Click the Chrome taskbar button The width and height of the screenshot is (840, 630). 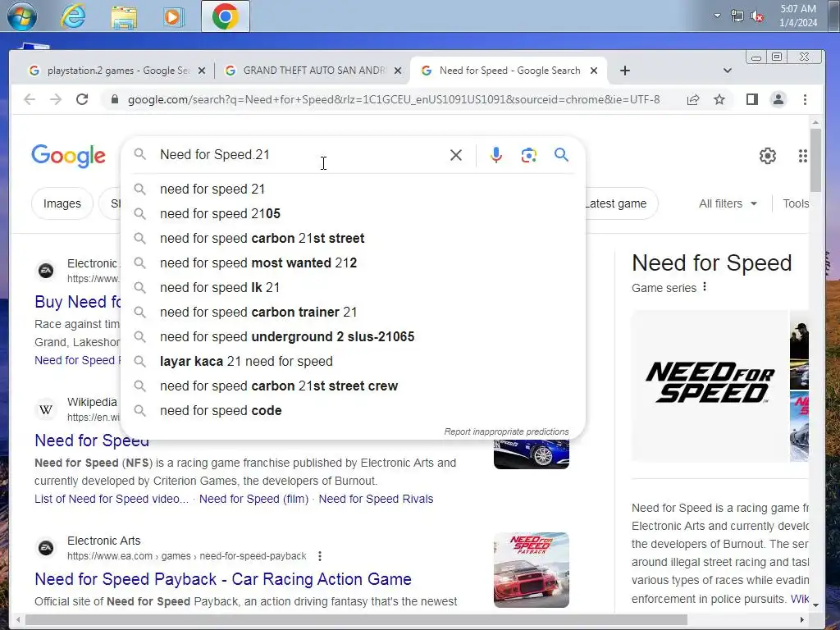coord(225,16)
